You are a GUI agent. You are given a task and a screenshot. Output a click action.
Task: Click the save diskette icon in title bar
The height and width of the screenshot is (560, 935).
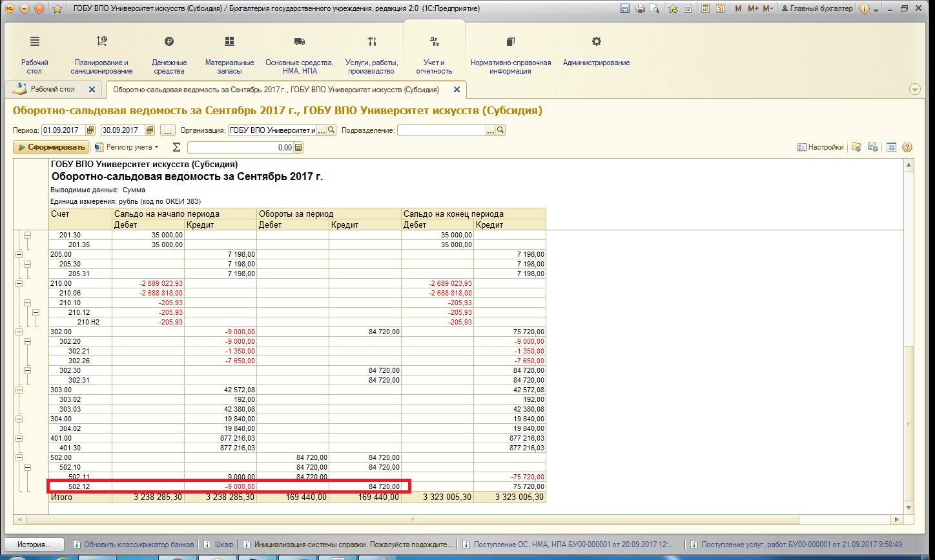pos(624,9)
